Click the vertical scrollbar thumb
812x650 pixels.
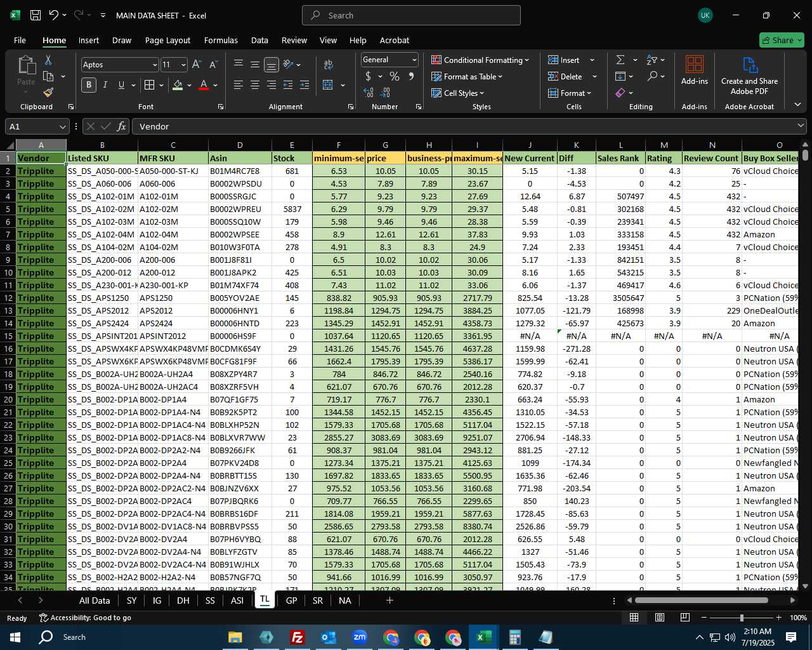(x=805, y=154)
